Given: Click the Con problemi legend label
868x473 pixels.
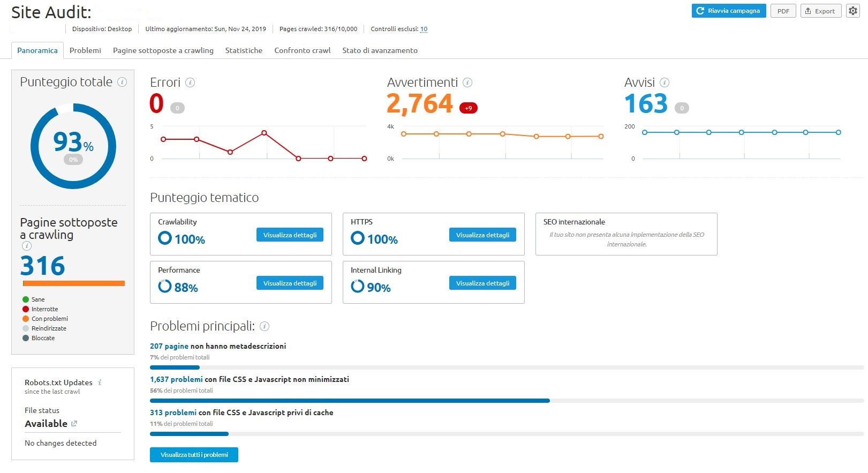Looking at the screenshot, I should pyautogui.click(x=50, y=319).
